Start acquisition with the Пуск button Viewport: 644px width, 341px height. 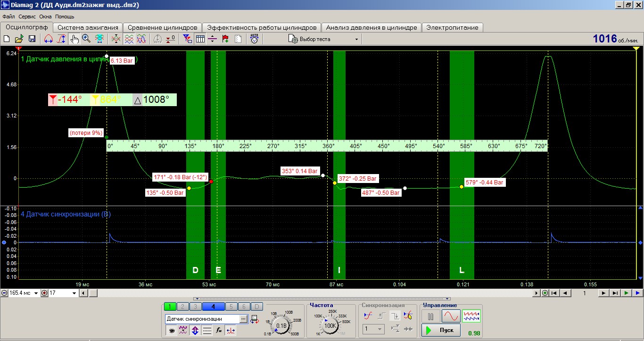coord(441,330)
